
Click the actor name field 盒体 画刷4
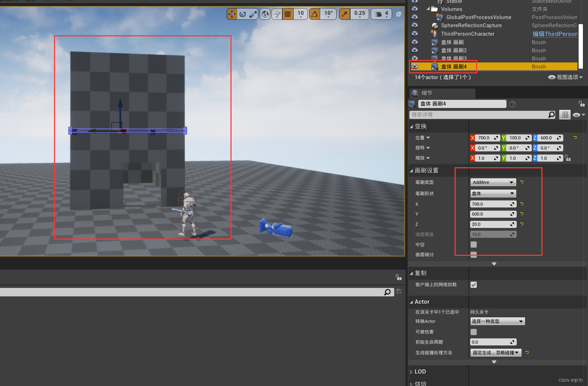462,104
